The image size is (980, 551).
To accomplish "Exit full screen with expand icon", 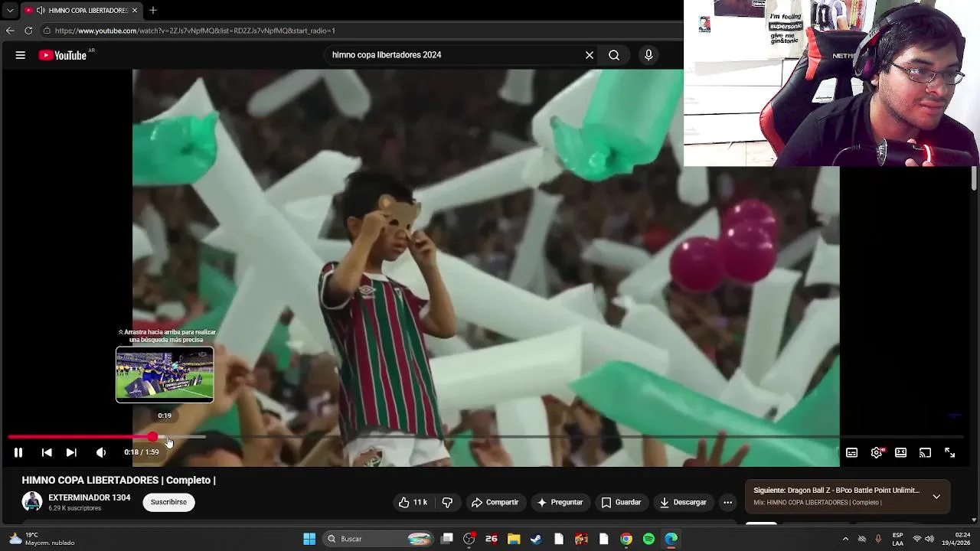I will tap(949, 452).
